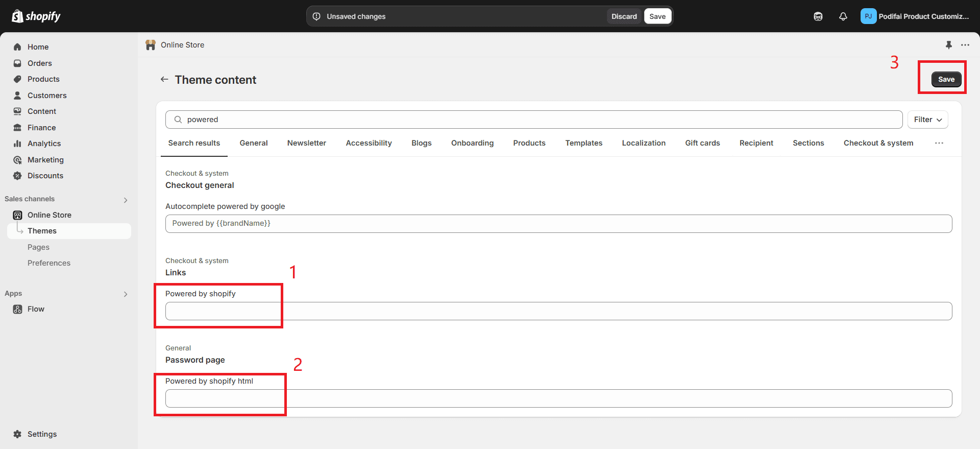Click the Powered by shopify text field
Screen dimensions: 980x449
point(559,311)
